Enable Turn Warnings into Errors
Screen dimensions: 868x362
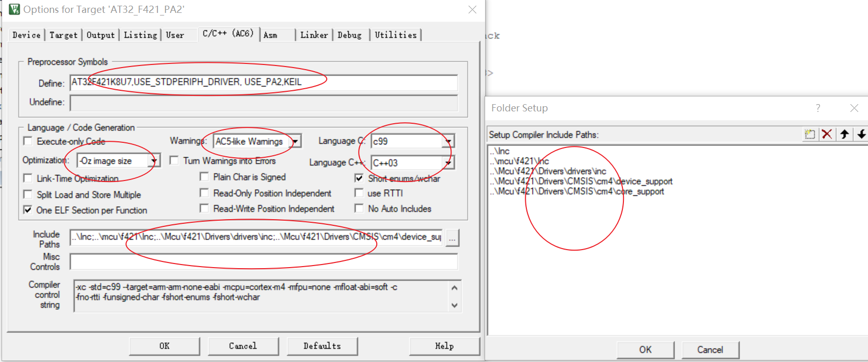(174, 160)
